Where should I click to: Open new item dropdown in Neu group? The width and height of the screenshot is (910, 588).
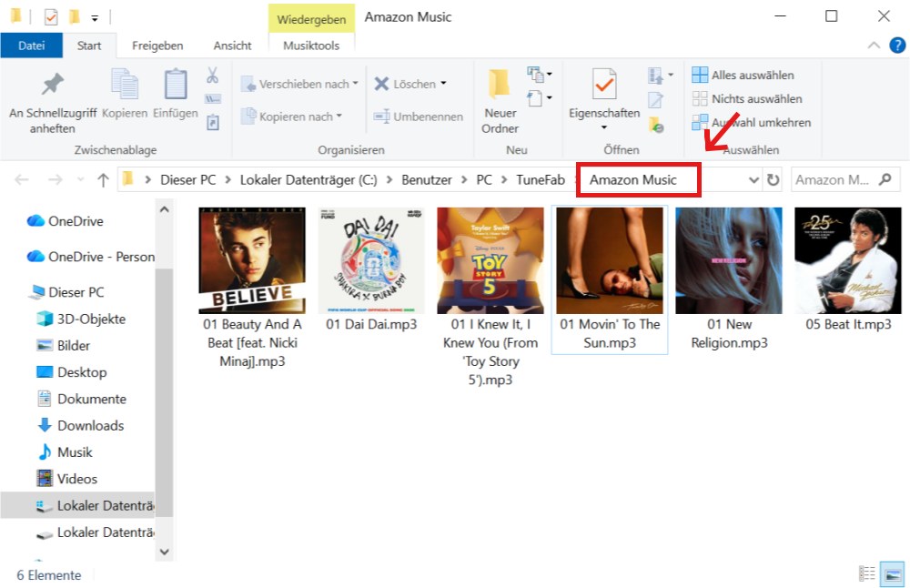[x=539, y=75]
